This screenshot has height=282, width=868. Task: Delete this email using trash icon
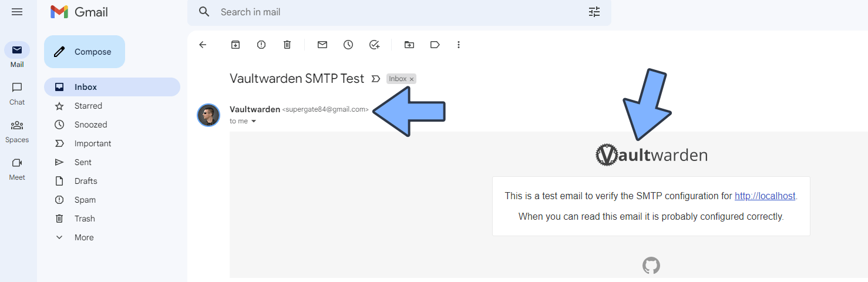point(287,45)
